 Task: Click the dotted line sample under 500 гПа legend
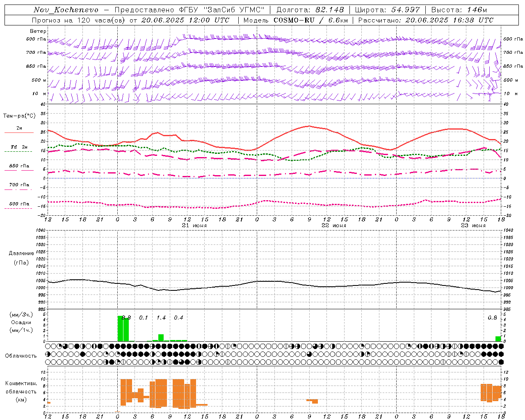19,208
